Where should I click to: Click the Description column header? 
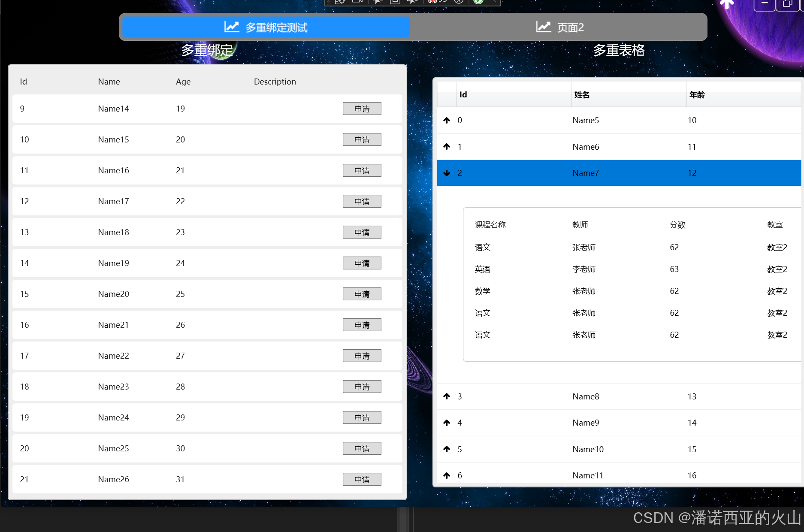pos(275,82)
